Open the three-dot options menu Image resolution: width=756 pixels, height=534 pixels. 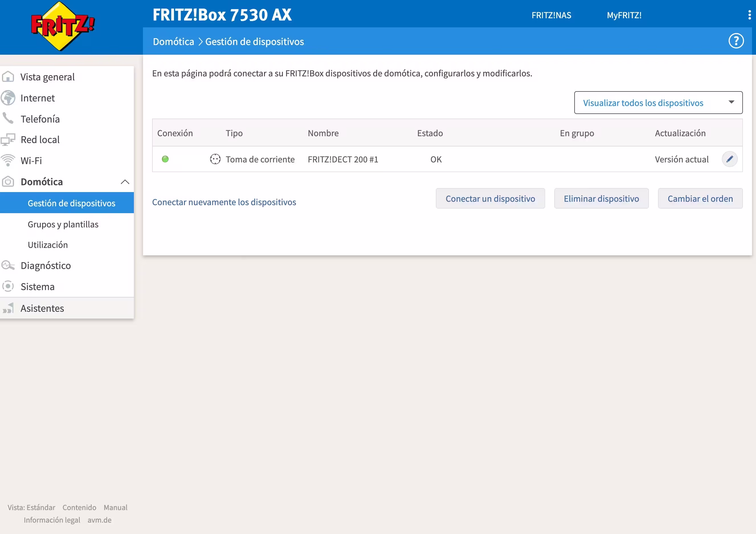pyautogui.click(x=749, y=15)
